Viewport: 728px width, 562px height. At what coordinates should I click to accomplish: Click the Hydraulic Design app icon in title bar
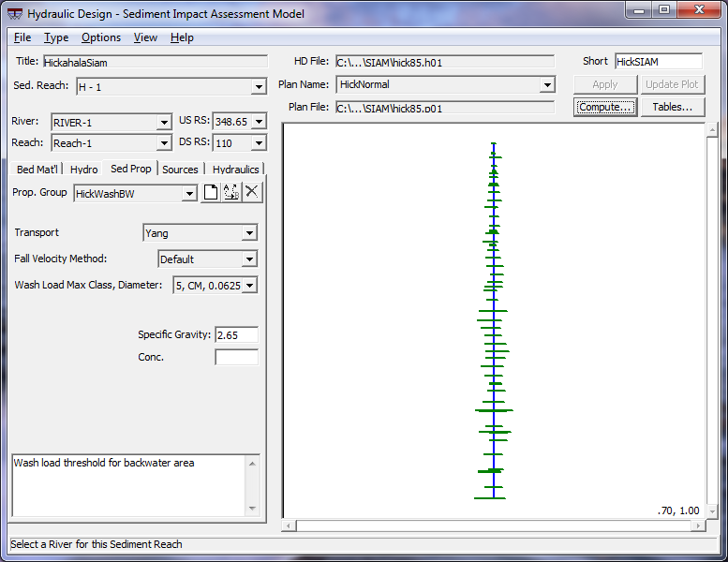coord(15,14)
